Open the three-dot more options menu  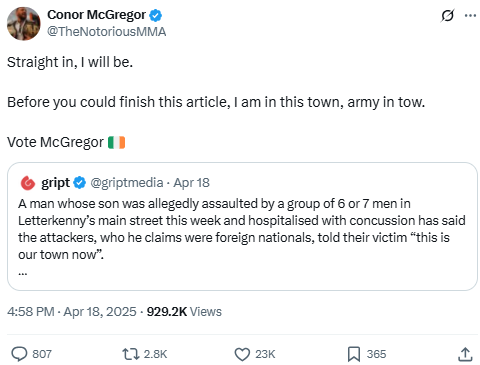470,15
